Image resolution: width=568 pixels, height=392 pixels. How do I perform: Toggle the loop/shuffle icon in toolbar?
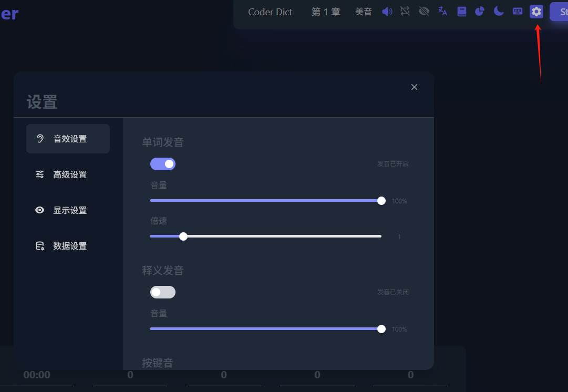tap(405, 11)
